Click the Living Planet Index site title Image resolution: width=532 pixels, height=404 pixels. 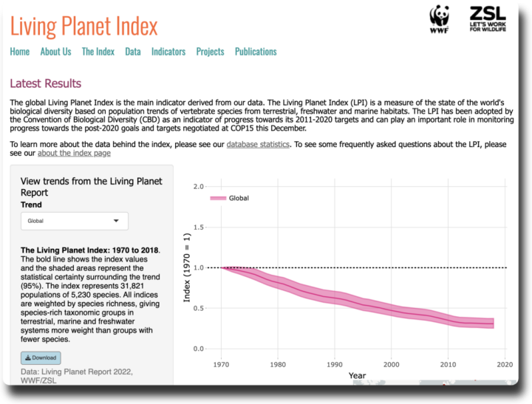point(83,26)
